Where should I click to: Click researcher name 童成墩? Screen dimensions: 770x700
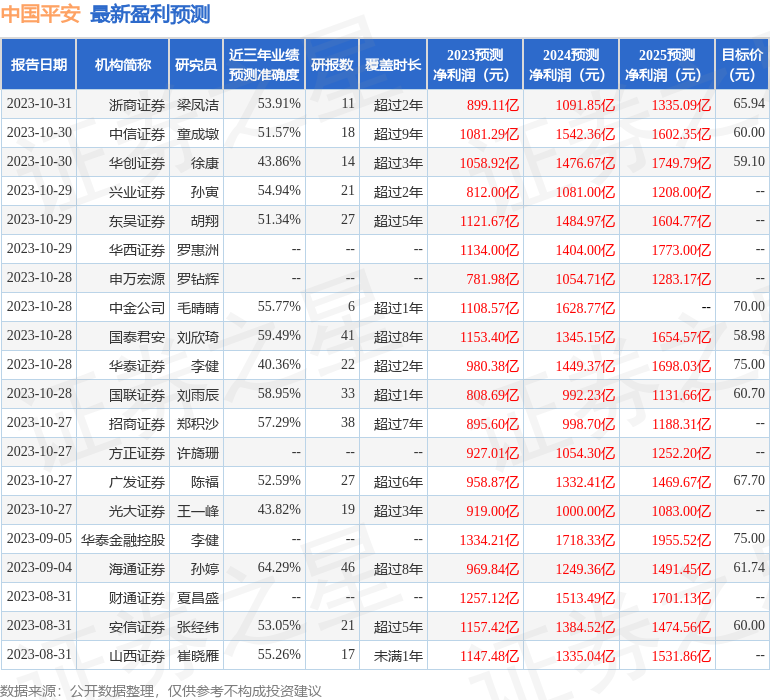coord(197,134)
